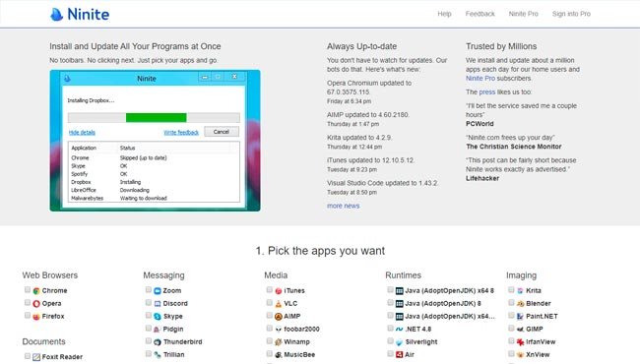Image resolution: width=640 pixels, height=364 pixels.
Task: Tick the GIMP checkbox
Action: pos(511,329)
